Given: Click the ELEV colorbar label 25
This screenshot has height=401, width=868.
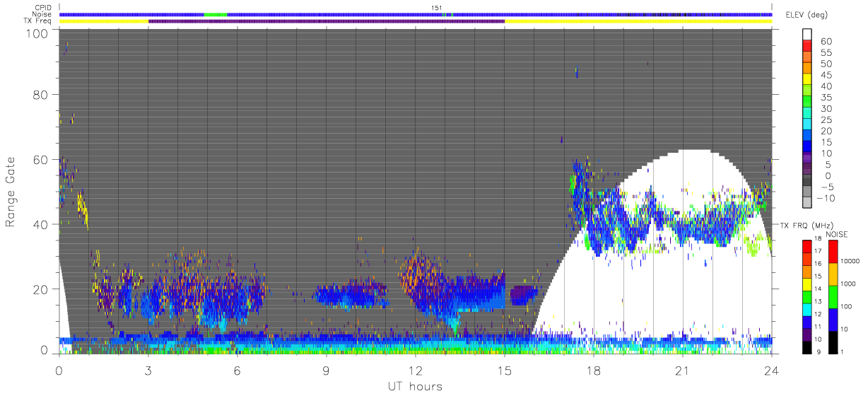Looking at the screenshot, I should tap(826, 120).
